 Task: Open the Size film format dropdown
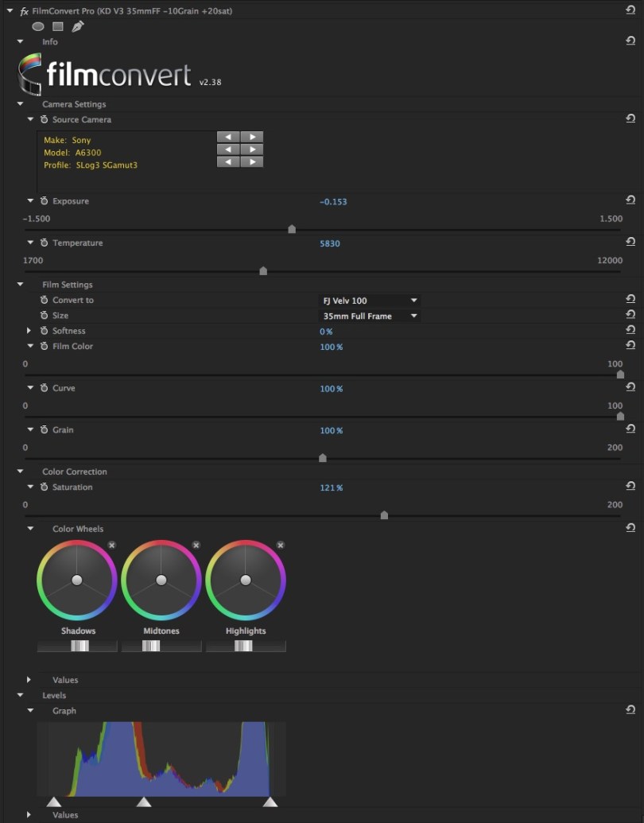point(369,316)
